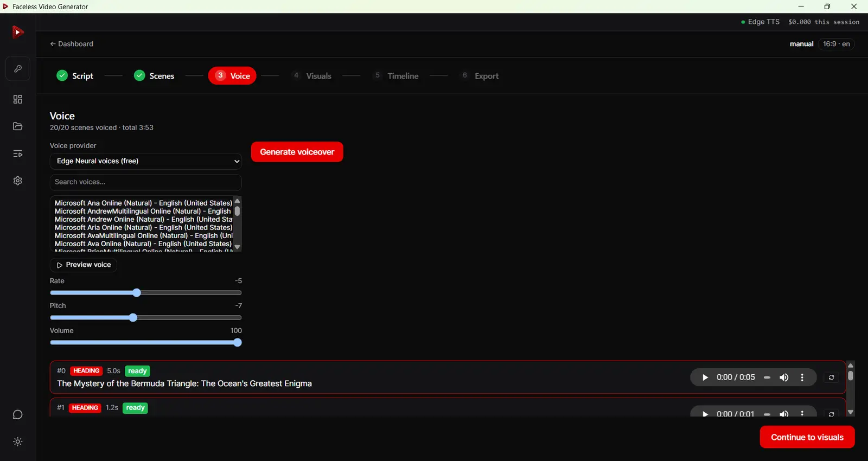Click the Edge TTS status indicator
This screenshot has height=461, width=868.
(760, 22)
